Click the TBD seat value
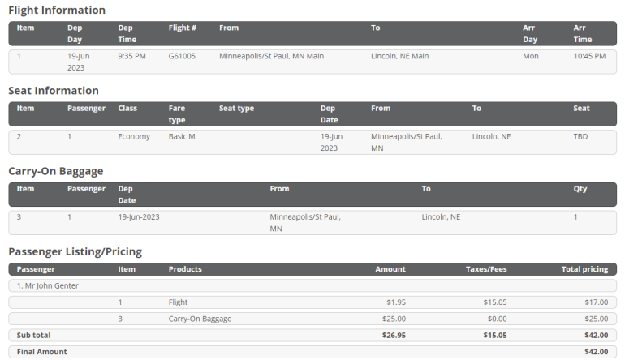The height and width of the screenshot is (364, 625). pos(580,136)
